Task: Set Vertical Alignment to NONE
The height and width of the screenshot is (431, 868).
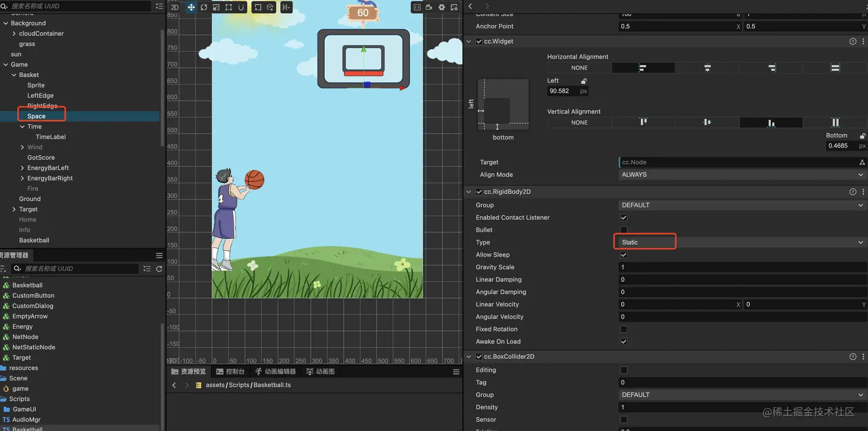Action: pyautogui.click(x=579, y=122)
